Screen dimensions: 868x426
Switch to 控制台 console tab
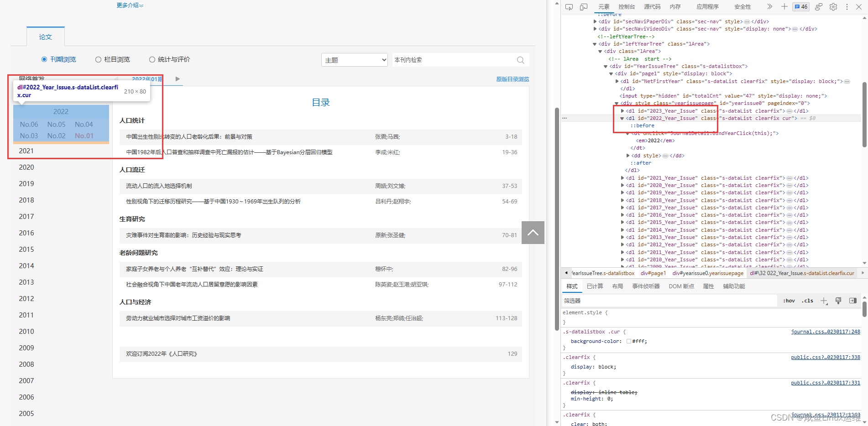point(627,7)
